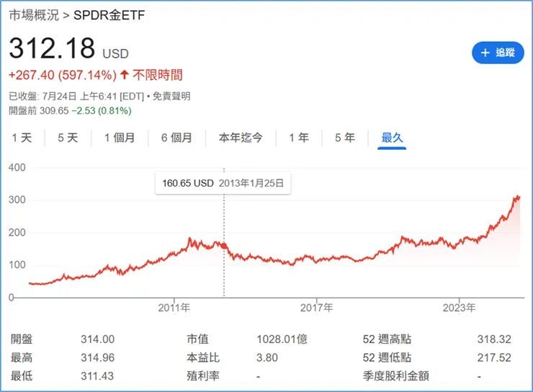
Task: Click the 開盤 value 314.00
Action: 97,339
